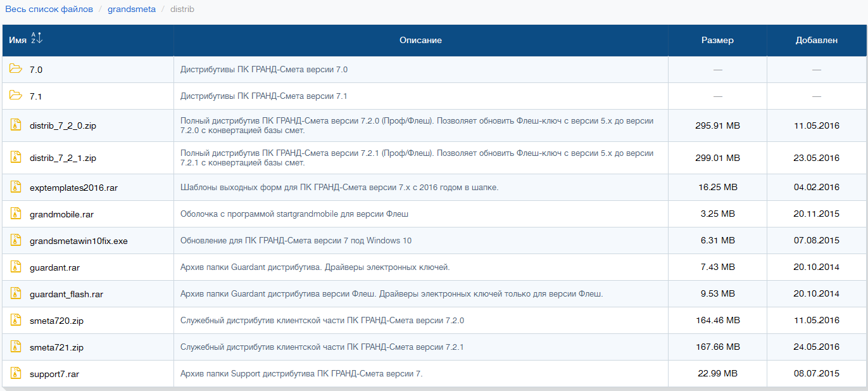Click description 'Архив папки Support дистрибутива'

coord(301,374)
